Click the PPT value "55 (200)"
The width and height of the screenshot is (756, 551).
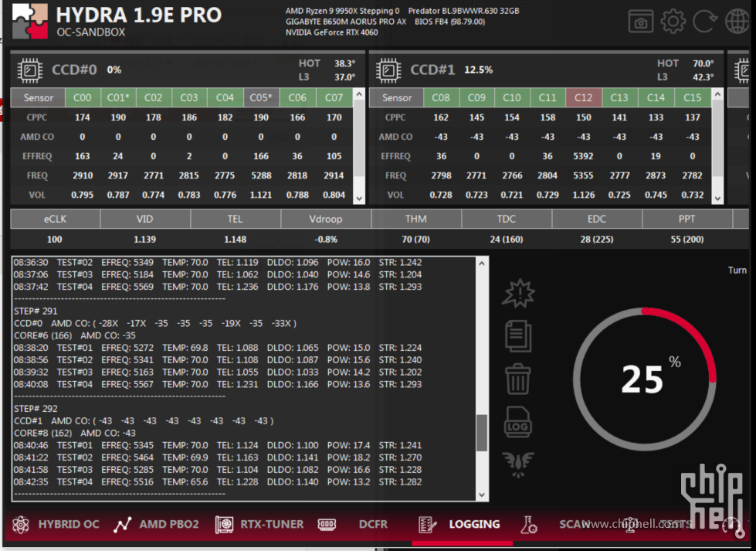point(687,240)
